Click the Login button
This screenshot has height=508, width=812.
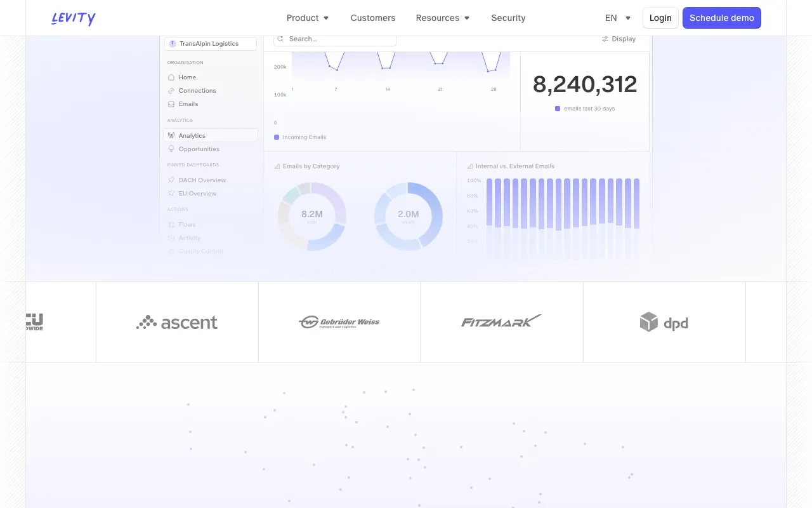tap(660, 18)
